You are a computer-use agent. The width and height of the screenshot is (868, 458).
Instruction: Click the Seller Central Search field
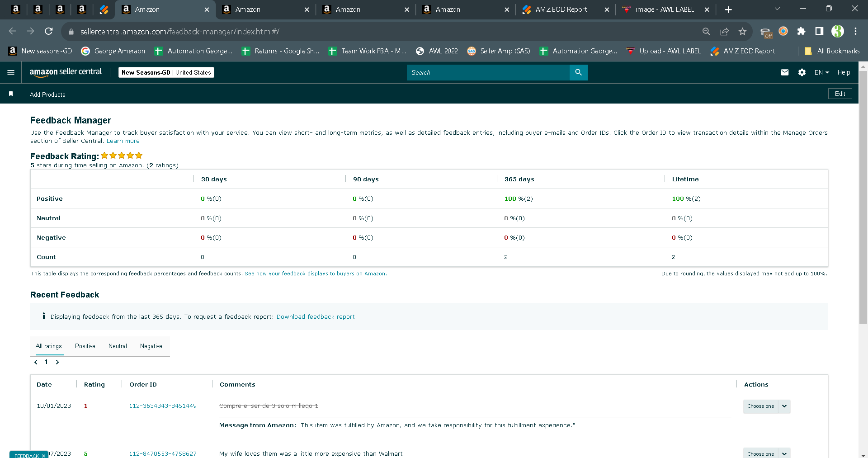[488, 72]
